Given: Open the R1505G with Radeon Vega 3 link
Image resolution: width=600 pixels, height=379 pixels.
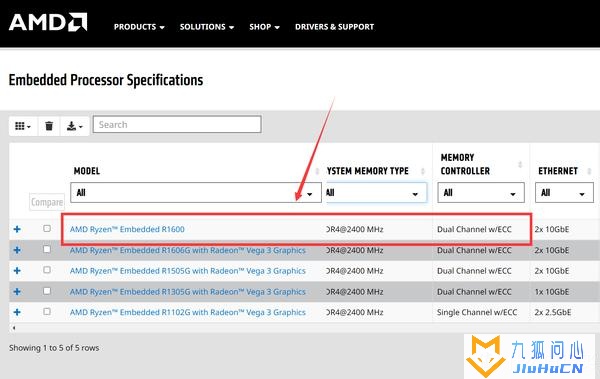Looking at the screenshot, I should click(x=188, y=271).
